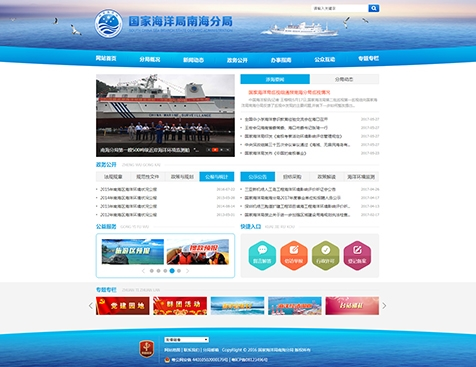Open the 公众互动 navigation item

324,60
